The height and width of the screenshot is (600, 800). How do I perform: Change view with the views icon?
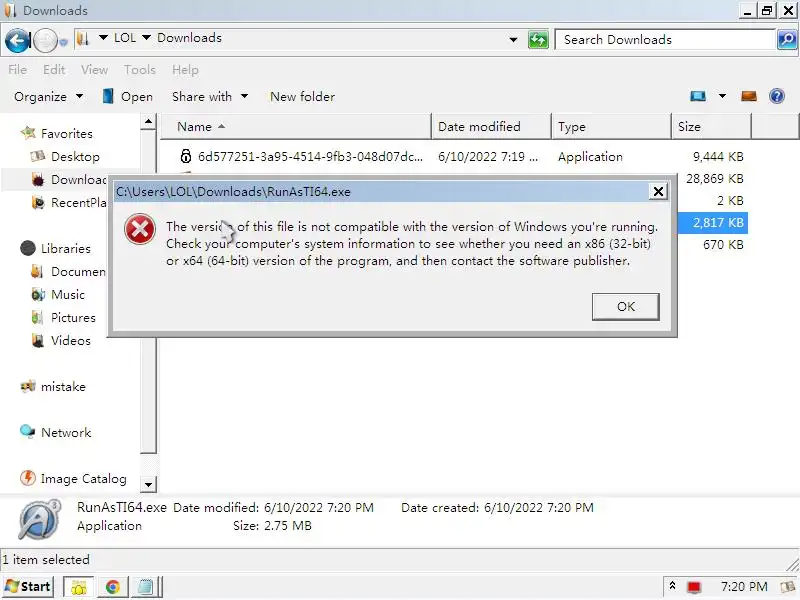point(698,96)
